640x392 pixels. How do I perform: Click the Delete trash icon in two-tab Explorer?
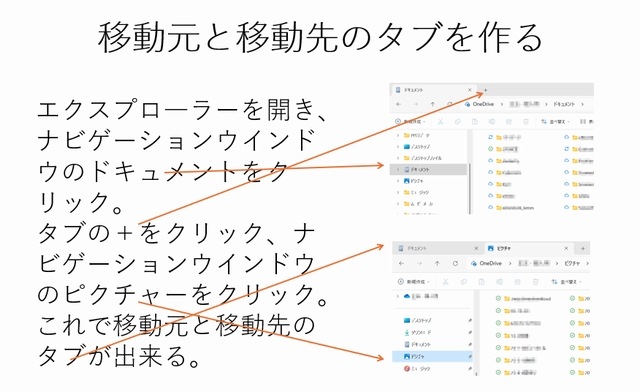click(535, 282)
